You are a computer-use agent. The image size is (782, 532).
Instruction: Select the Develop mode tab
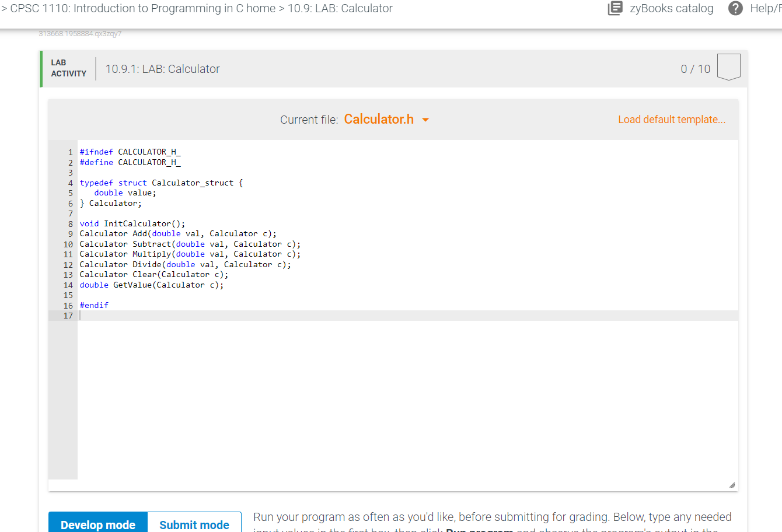pyautogui.click(x=97, y=524)
